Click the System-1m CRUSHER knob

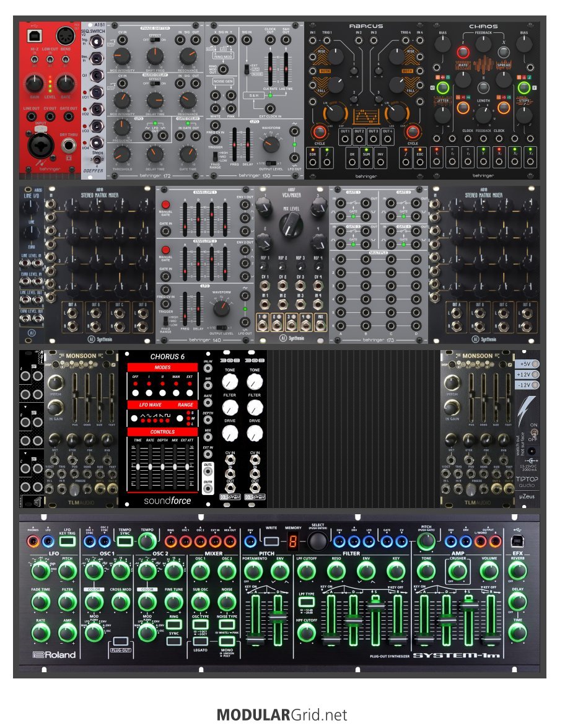[457, 571]
